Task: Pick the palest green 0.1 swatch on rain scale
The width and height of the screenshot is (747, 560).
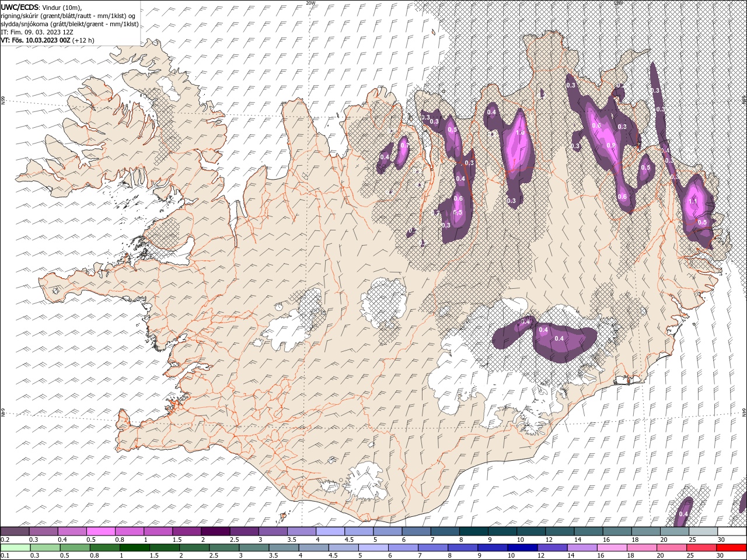Action: 15,548
